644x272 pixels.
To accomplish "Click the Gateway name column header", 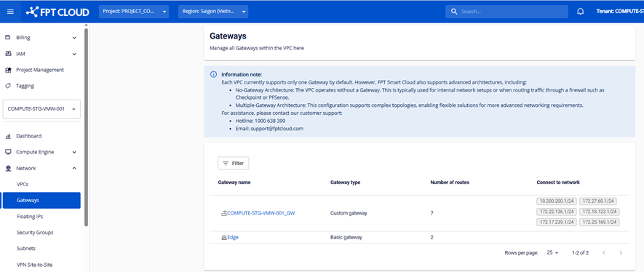I will coord(234,182).
